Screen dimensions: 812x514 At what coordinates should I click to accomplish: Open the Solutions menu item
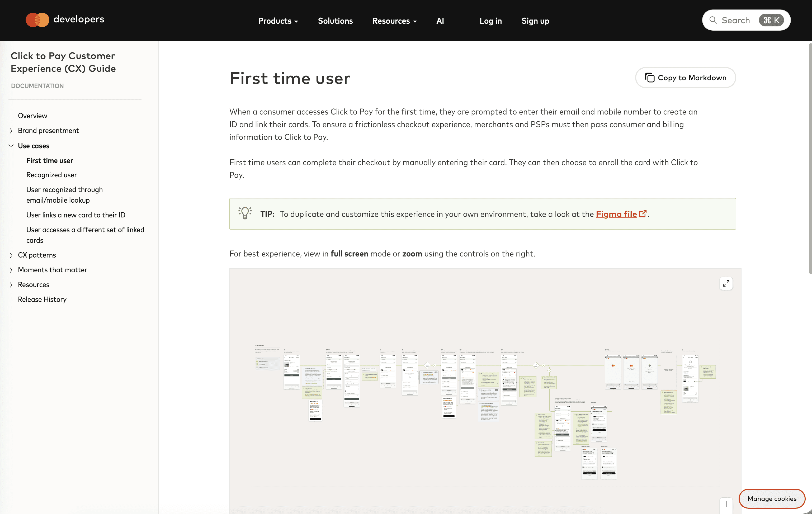[x=335, y=21]
